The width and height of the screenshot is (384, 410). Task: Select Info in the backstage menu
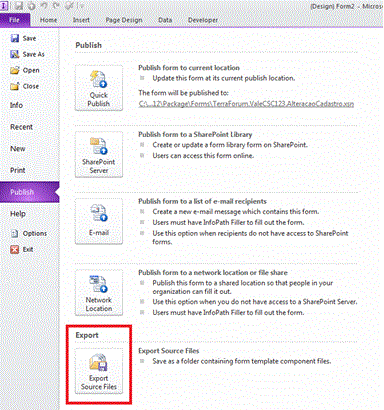click(16, 105)
